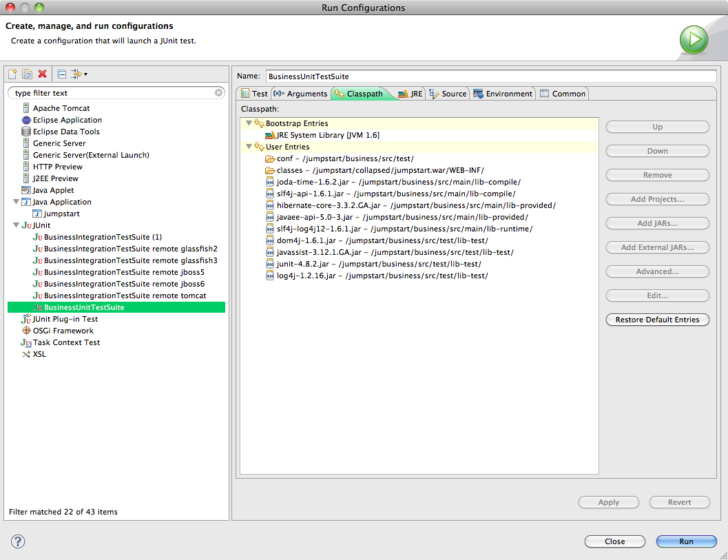The height and width of the screenshot is (560, 728).
Task: Click the Up button
Action: (x=658, y=127)
